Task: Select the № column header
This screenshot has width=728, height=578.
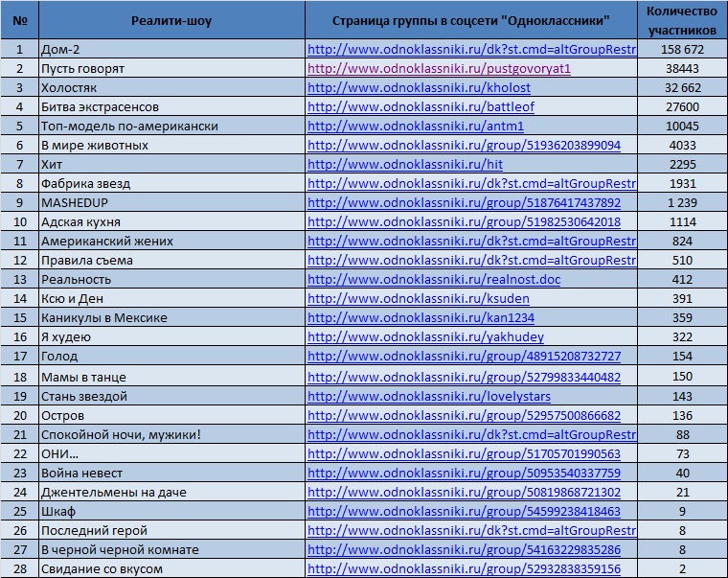Action: point(19,20)
